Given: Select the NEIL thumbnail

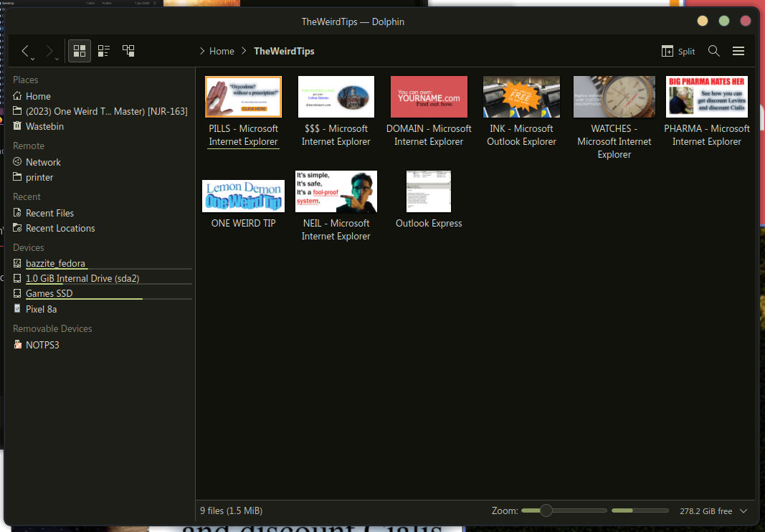Looking at the screenshot, I should (336, 191).
